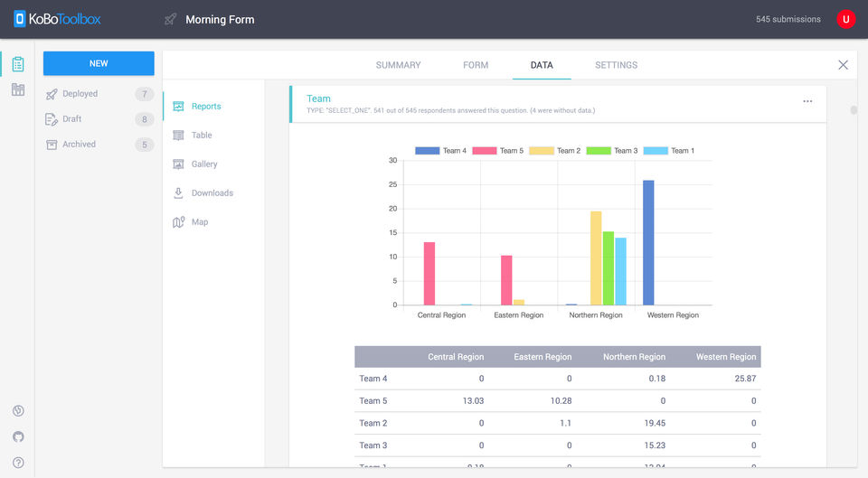Open Downloads view
This screenshot has width=868, height=478.
tap(212, 193)
